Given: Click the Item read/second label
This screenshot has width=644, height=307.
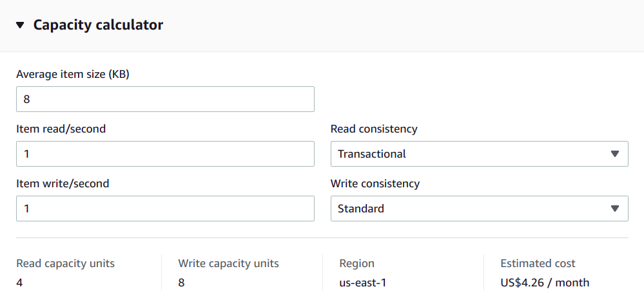Looking at the screenshot, I should point(61,129).
